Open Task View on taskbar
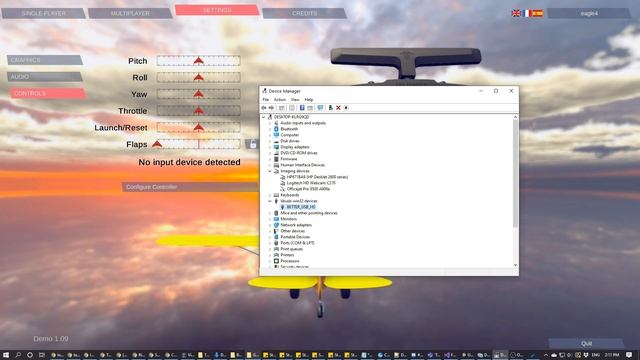The image size is (640, 360). (x=42, y=355)
